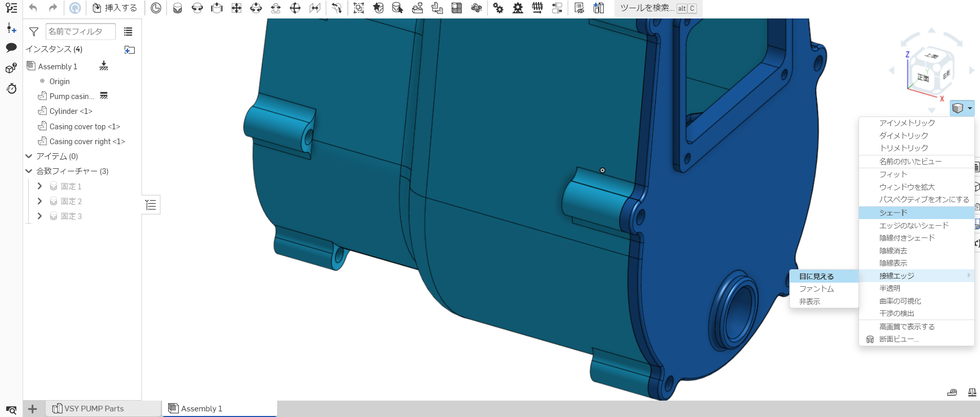The height and width of the screenshot is (417, 980).
Task: Select the Ball mate tool
Action: [x=295, y=8]
